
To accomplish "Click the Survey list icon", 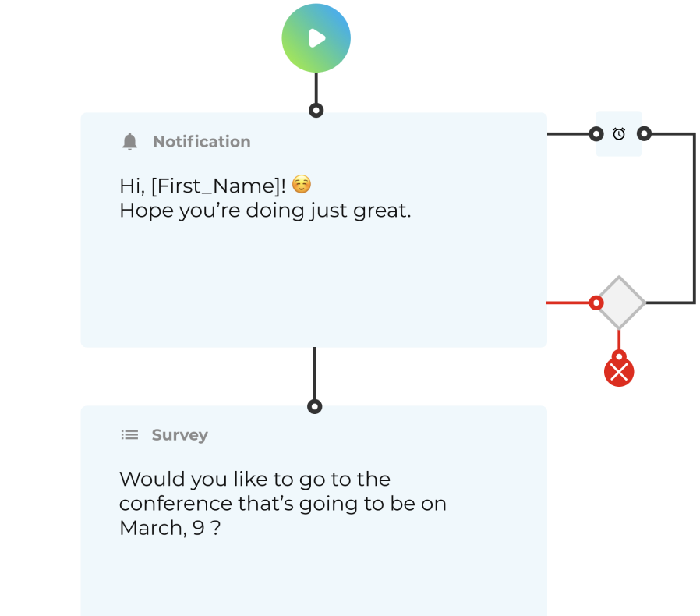I will click(129, 435).
